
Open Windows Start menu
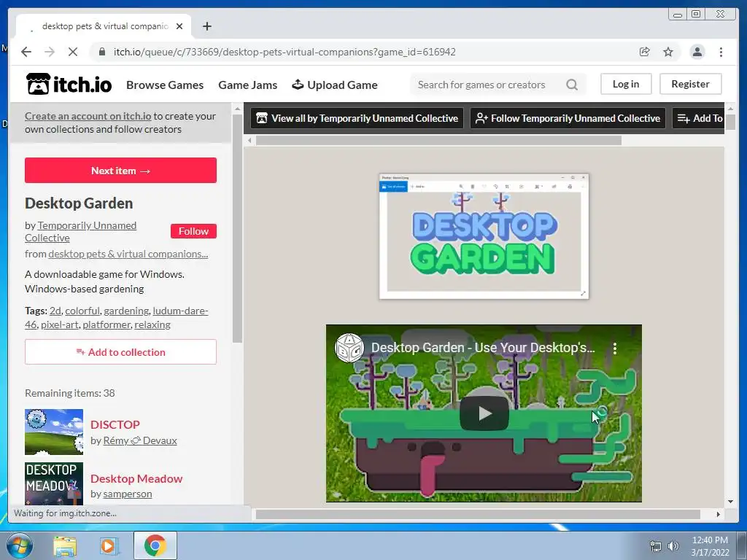(x=19, y=545)
